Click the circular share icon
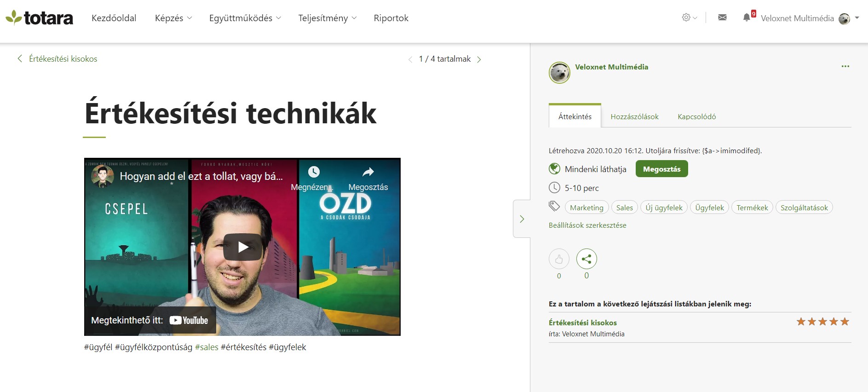 pos(586,259)
